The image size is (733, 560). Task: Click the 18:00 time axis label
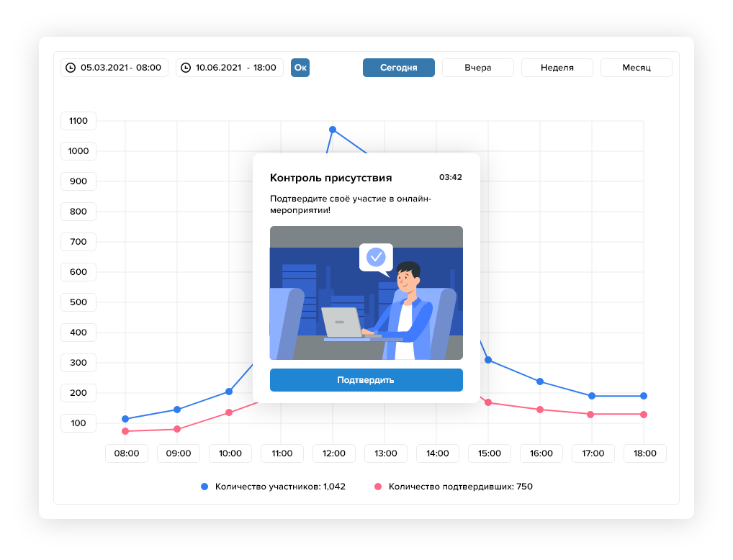644,453
